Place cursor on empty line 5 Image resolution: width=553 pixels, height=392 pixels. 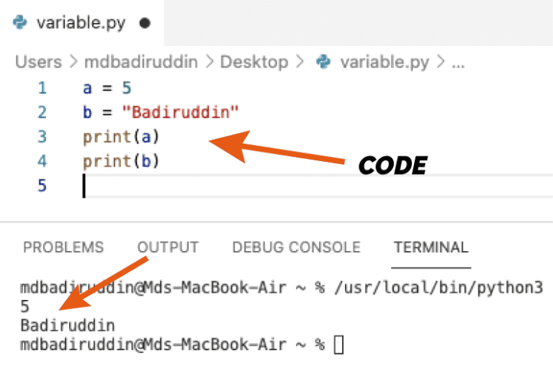click(x=318, y=186)
